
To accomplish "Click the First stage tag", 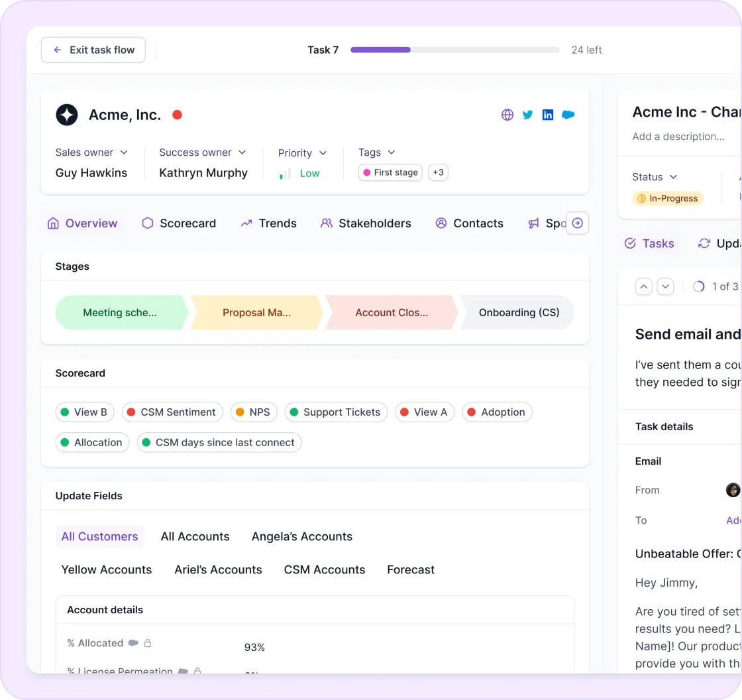I will (390, 172).
